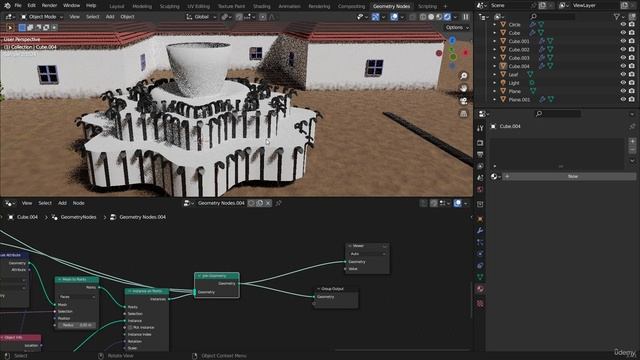640x360 pixels.
Task: Select the Geometry Nodes workspace tab
Action: click(x=391, y=7)
